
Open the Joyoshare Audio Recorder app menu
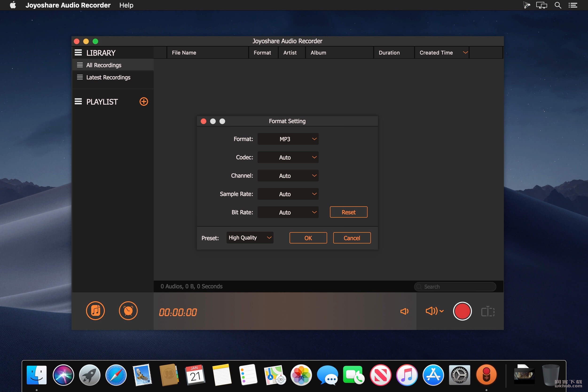click(x=68, y=5)
